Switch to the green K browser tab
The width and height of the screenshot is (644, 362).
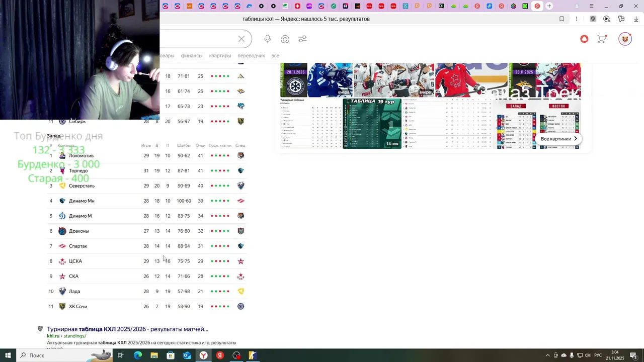[525, 6]
